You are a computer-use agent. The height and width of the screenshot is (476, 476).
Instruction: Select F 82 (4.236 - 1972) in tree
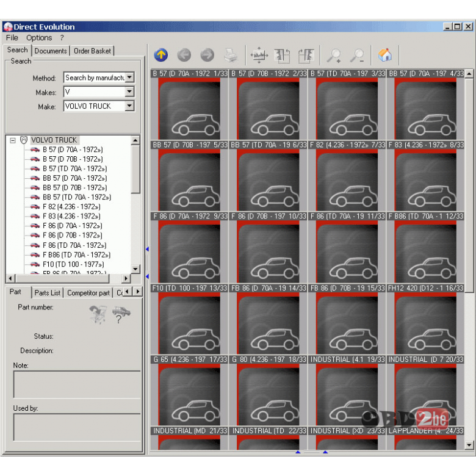click(71, 207)
